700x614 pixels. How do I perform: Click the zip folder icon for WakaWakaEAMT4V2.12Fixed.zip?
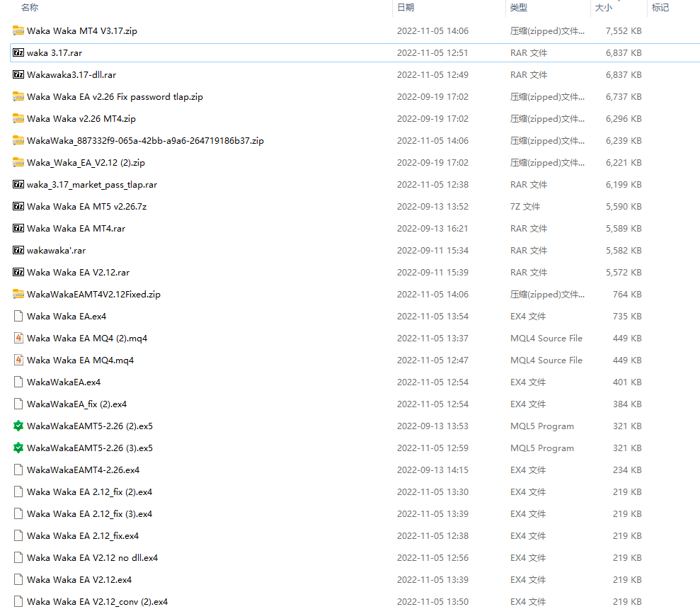pos(18,295)
